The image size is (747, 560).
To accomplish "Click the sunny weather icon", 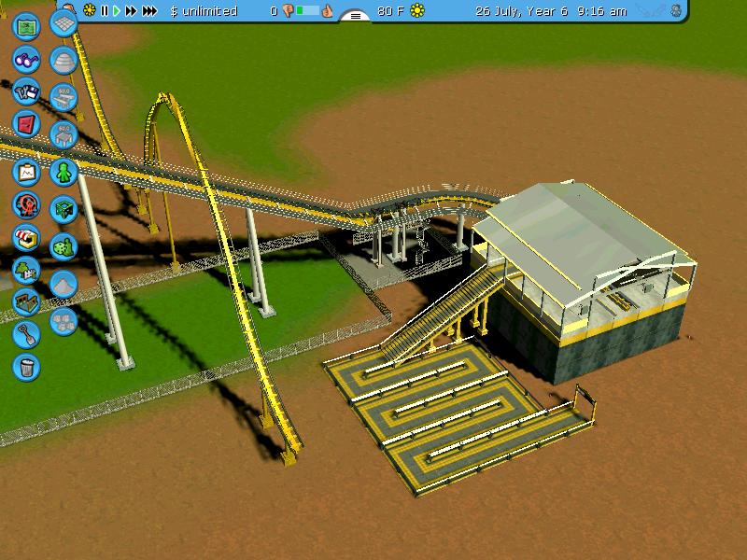I will (417, 10).
